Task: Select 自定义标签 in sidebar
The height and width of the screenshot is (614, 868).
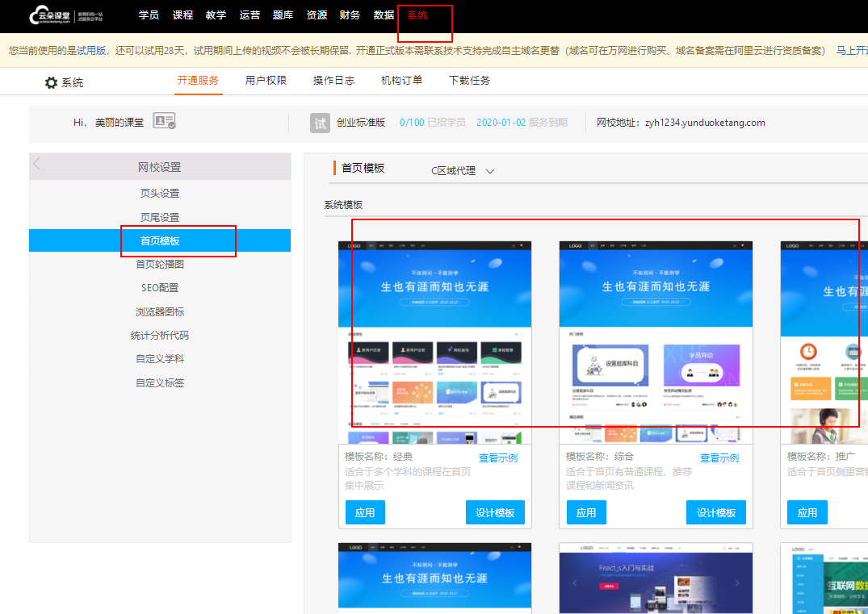Action: [160, 382]
